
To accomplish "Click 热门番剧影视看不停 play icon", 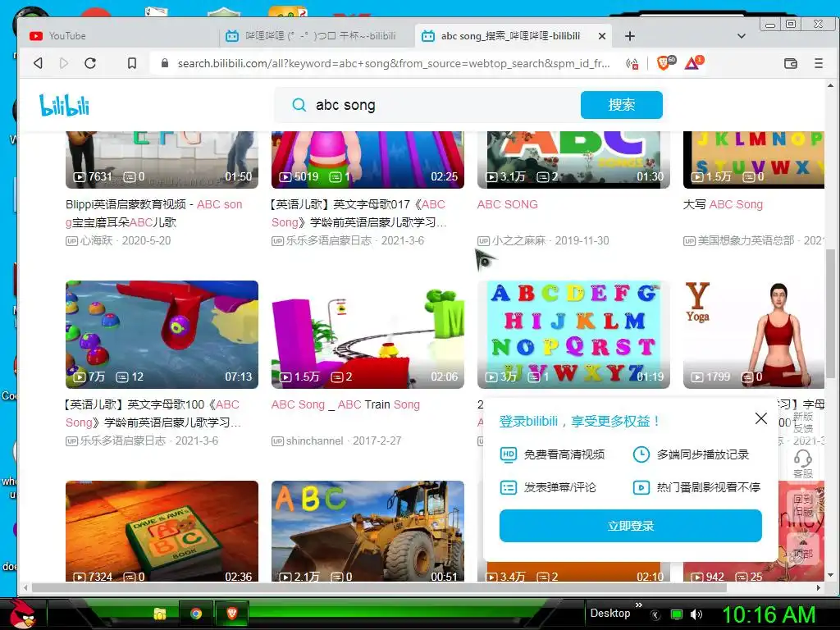I will [641, 487].
